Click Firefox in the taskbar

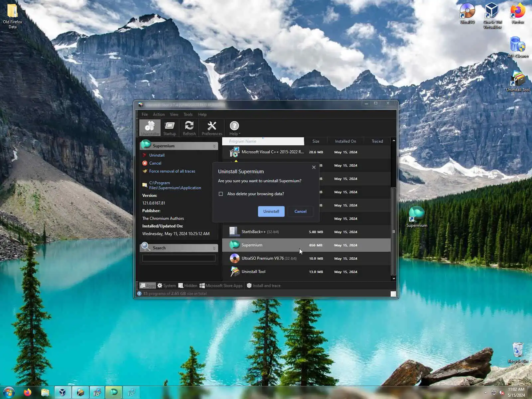28,392
